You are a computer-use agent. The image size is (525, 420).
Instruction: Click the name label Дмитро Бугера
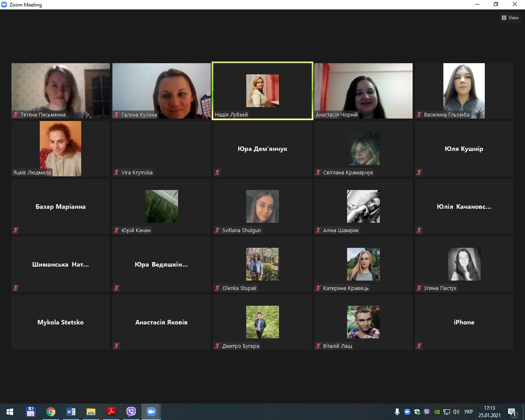point(240,346)
